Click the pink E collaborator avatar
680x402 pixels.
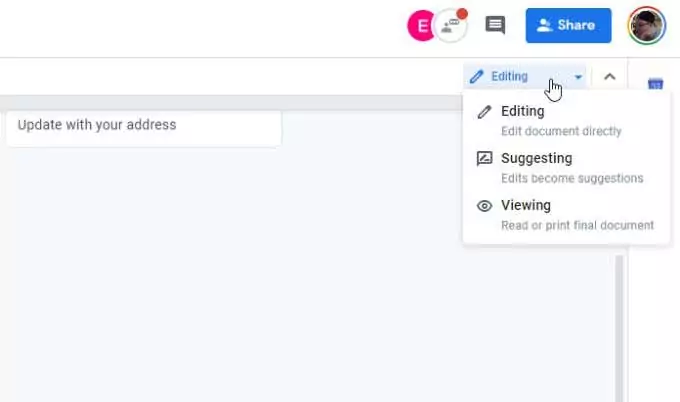pos(421,26)
